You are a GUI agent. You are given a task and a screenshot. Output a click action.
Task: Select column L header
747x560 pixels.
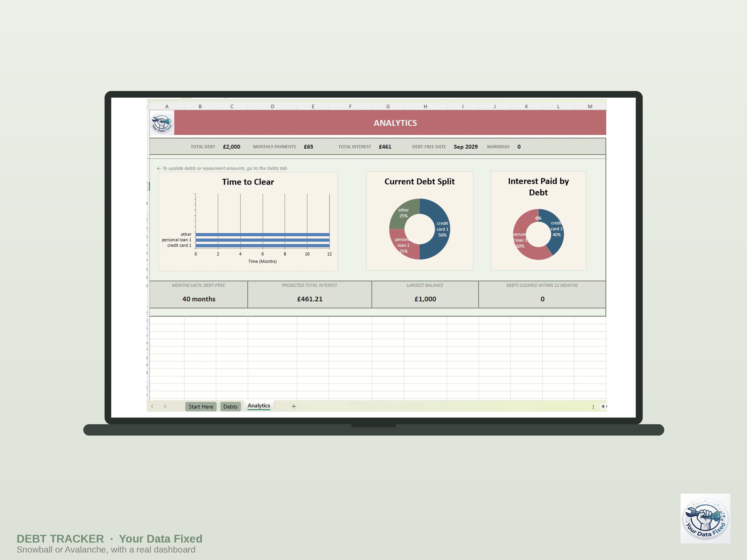tap(558, 106)
